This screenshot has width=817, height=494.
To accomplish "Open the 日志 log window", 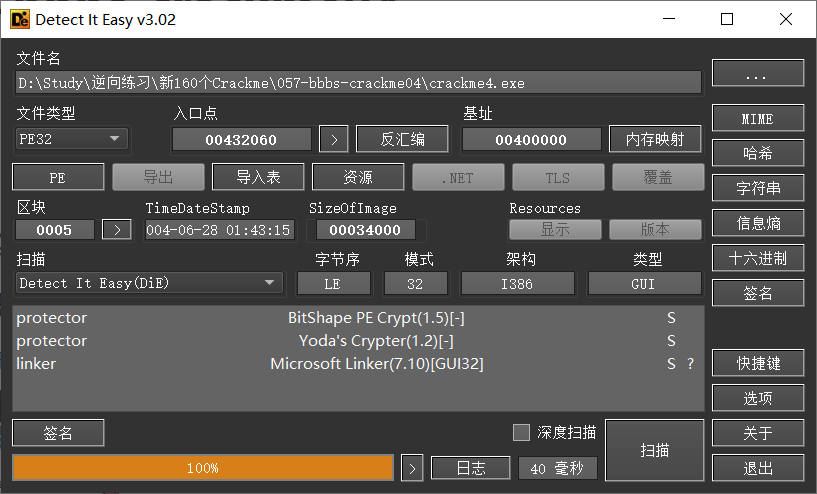I will pos(470,468).
